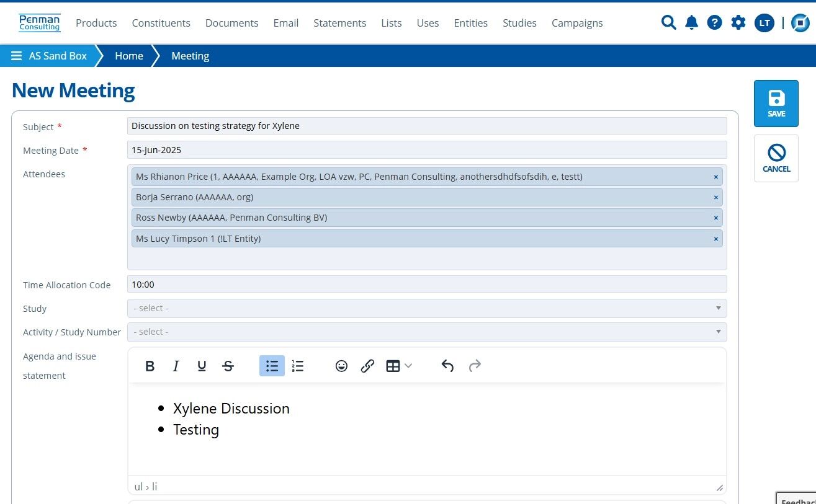The height and width of the screenshot is (504, 816).
Task: Open the Lists menu
Action: 392,23
